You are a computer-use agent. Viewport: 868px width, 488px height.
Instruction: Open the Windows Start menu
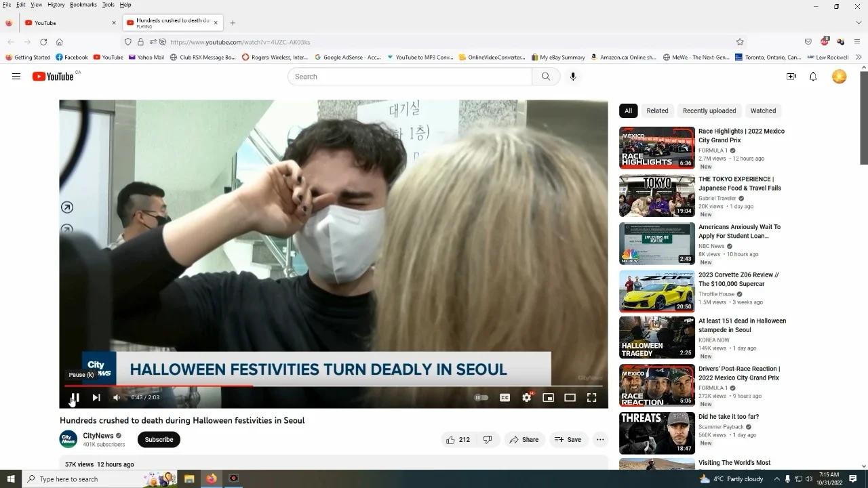[x=11, y=479]
